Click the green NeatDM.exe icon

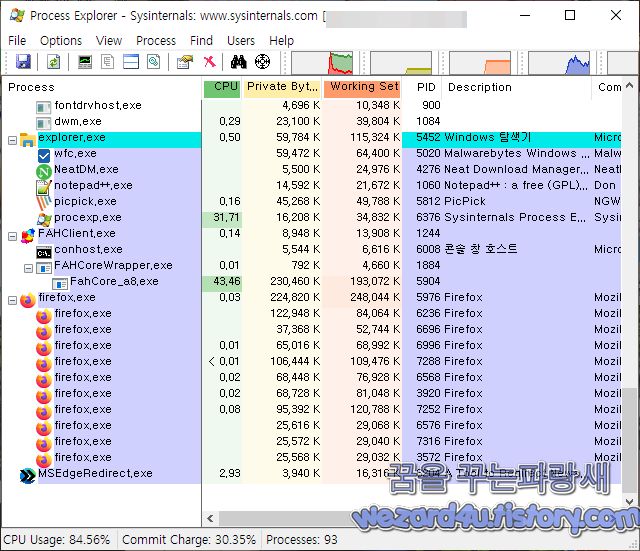click(x=44, y=171)
